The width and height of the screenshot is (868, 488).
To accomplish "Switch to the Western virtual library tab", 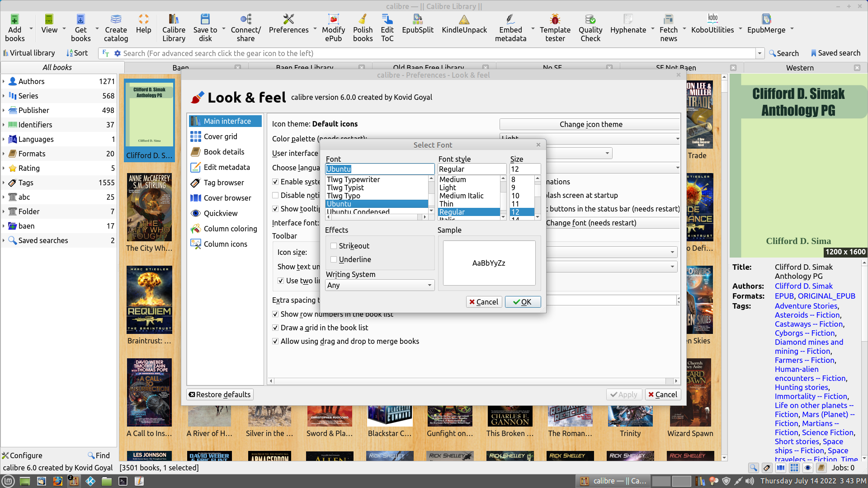I will click(799, 68).
